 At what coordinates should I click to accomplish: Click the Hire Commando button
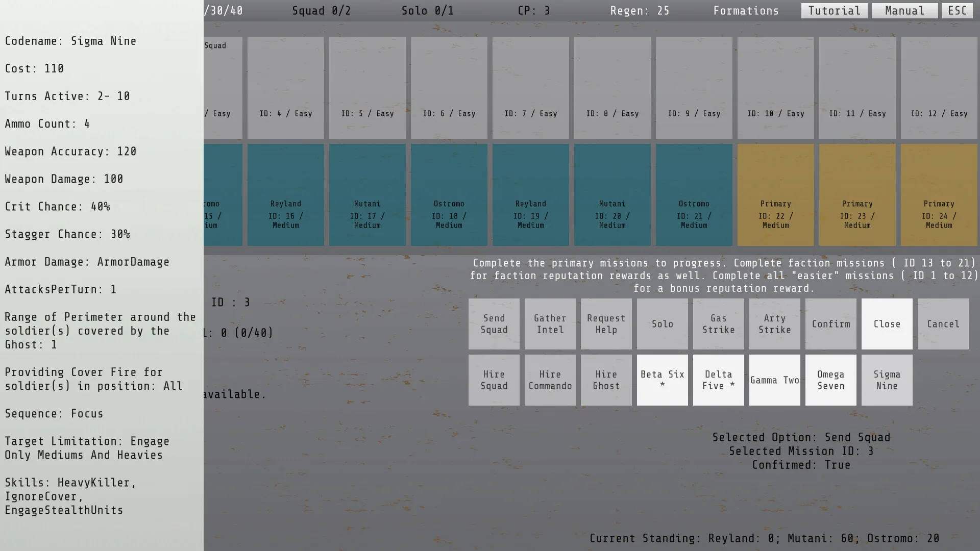(x=550, y=380)
